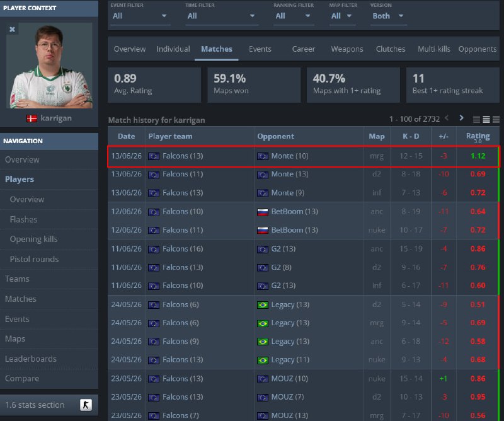Switch to the compact list density view
This screenshot has width=504, height=421.
[x=476, y=120]
